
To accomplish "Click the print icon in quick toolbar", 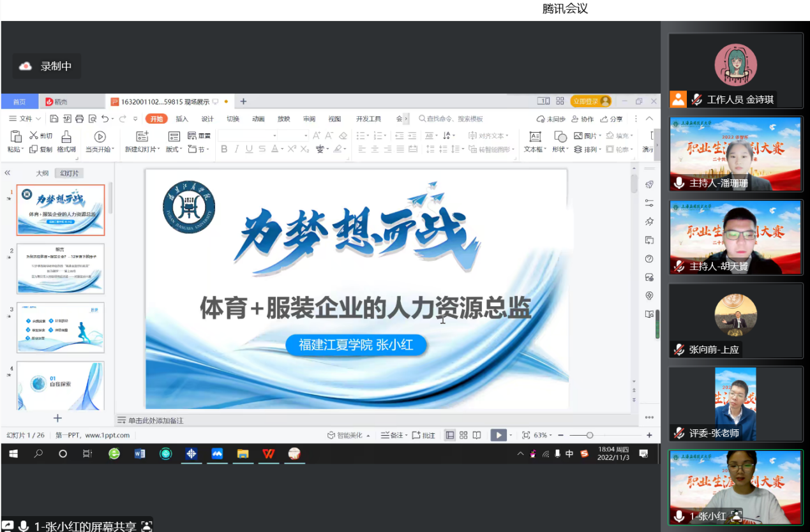I will tap(80, 119).
